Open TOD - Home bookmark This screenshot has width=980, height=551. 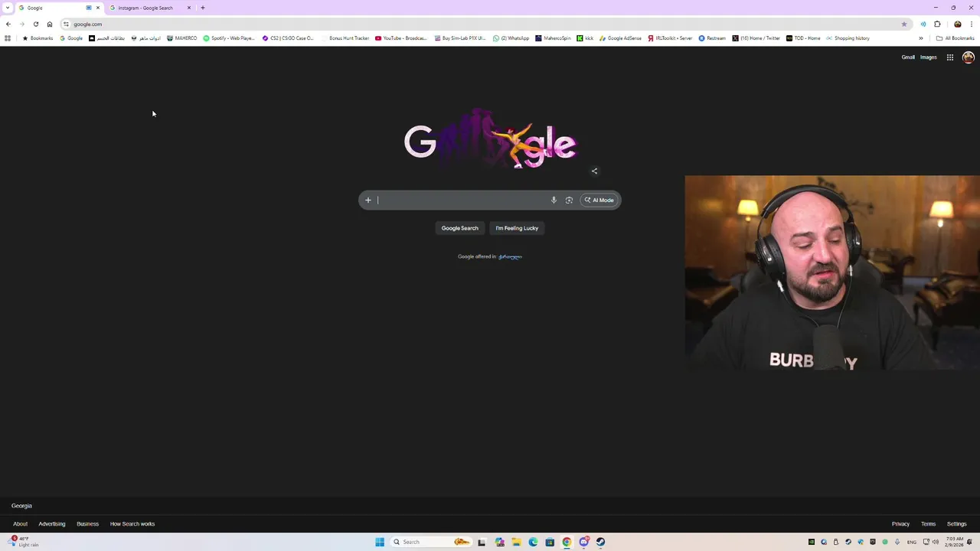coord(803,38)
